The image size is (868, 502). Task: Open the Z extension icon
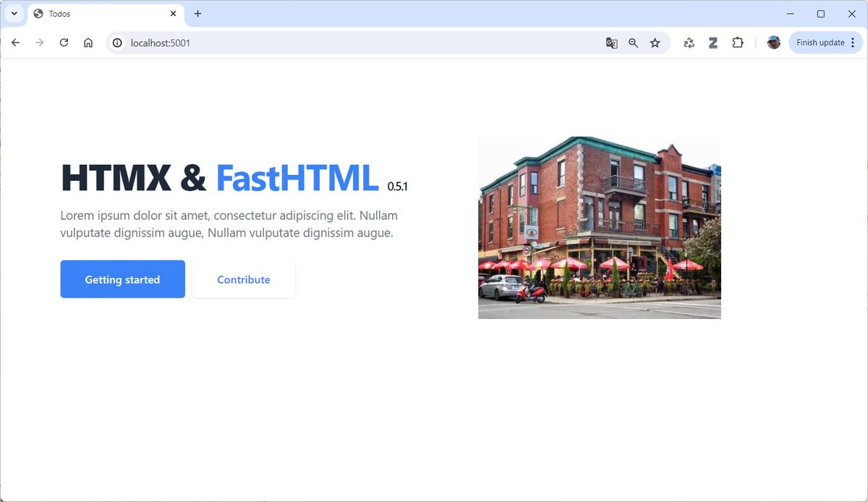(x=713, y=43)
